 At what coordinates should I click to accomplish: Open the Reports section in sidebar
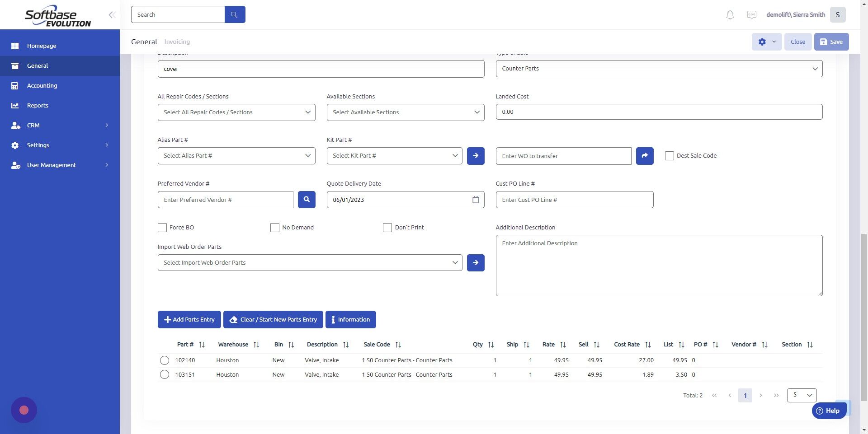point(37,105)
